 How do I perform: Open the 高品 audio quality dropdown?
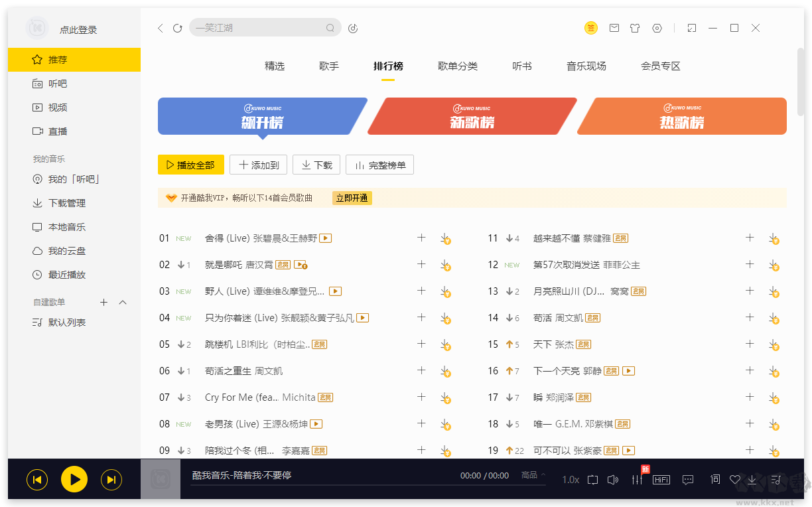click(533, 475)
